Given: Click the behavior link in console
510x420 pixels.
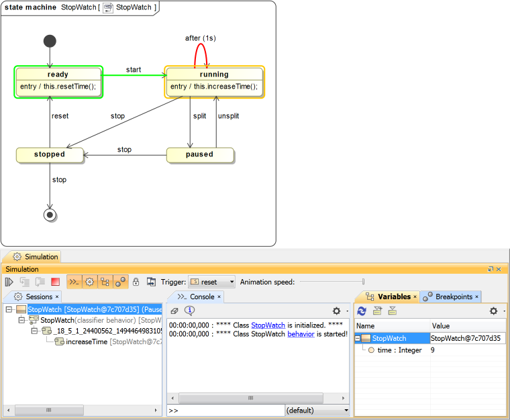Looking at the screenshot, I should pyautogui.click(x=301, y=334).
